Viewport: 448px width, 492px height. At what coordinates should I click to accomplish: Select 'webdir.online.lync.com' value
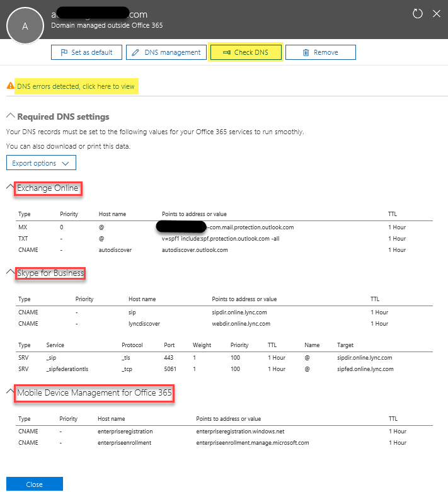pos(241,324)
